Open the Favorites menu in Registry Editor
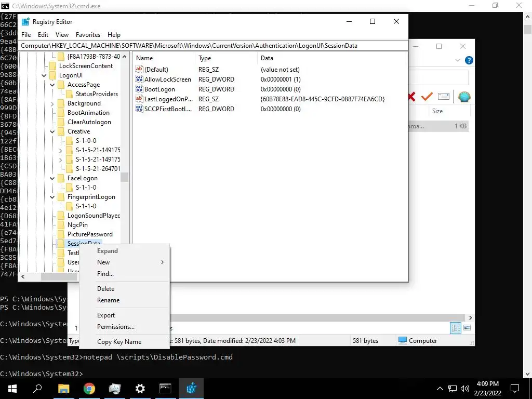Viewport: 532px width, 399px height. (x=88, y=35)
